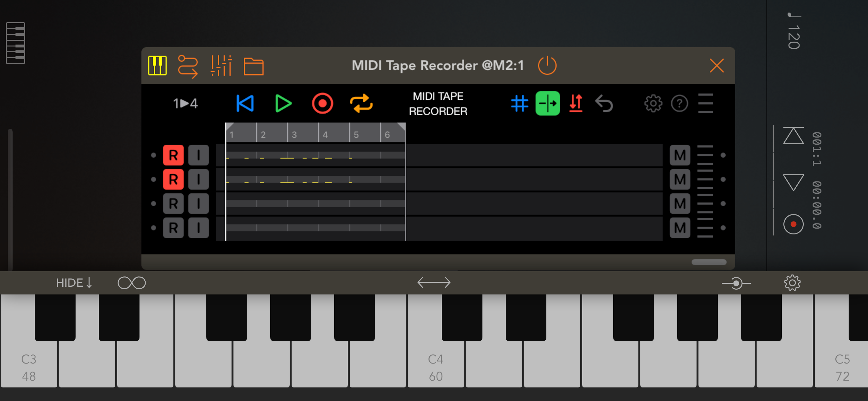This screenshot has width=868, height=401.
Task: Hide the on-screen keyboard
Action: point(74,283)
